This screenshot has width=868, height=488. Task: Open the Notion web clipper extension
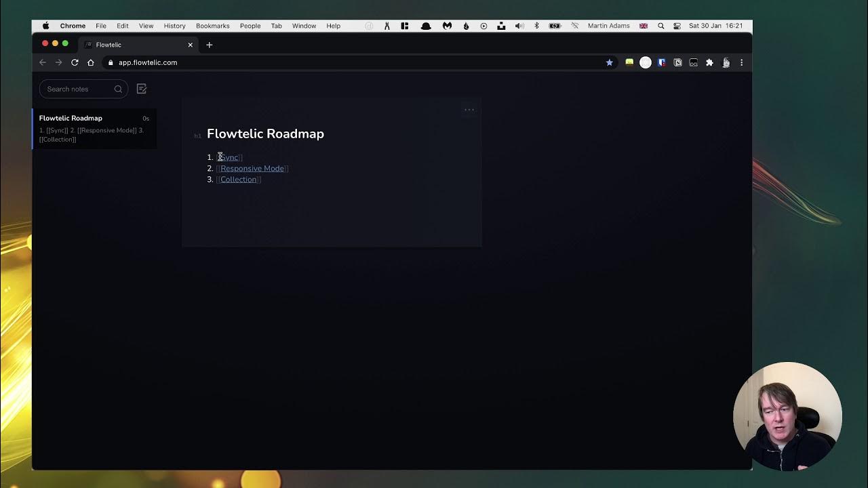pyautogui.click(x=677, y=62)
